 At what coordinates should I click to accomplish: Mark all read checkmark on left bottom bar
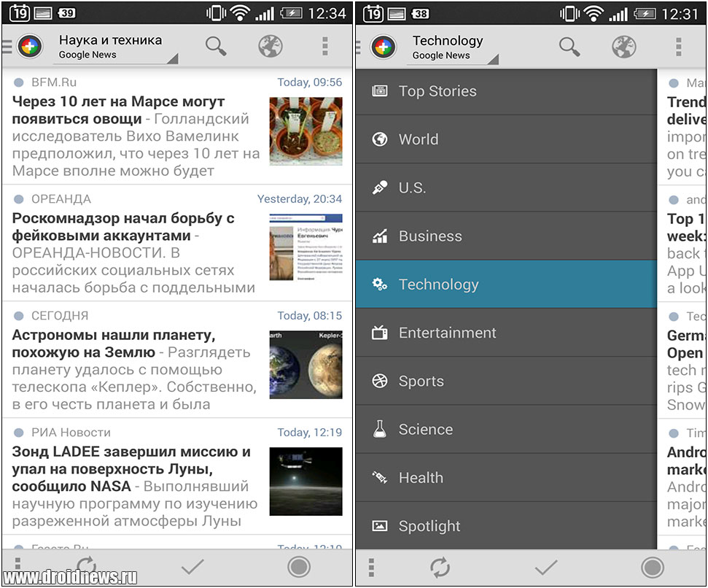click(192, 567)
